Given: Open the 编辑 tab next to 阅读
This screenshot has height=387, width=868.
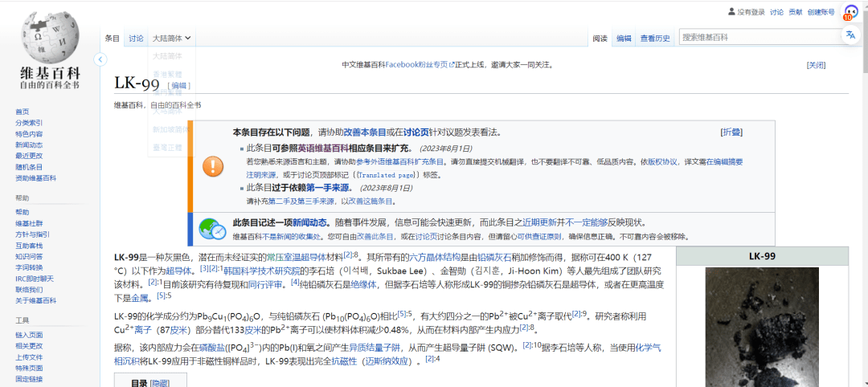Looking at the screenshot, I should pos(624,39).
